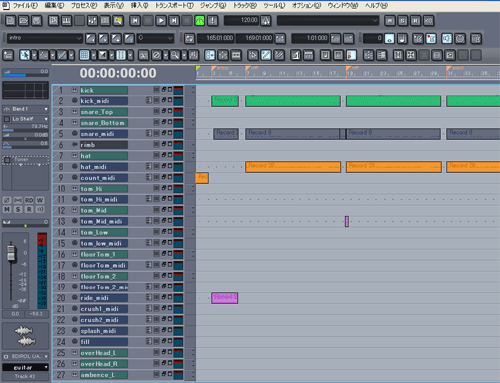Select the arrow Select tool
The width and height of the screenshot is (500, 383).
tap(25, 55)
